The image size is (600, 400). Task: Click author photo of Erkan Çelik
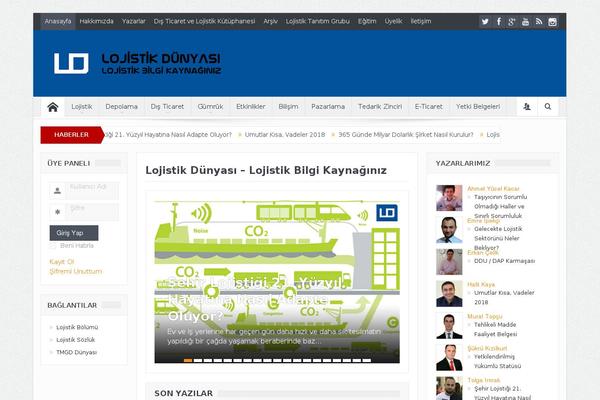[449, 262]
